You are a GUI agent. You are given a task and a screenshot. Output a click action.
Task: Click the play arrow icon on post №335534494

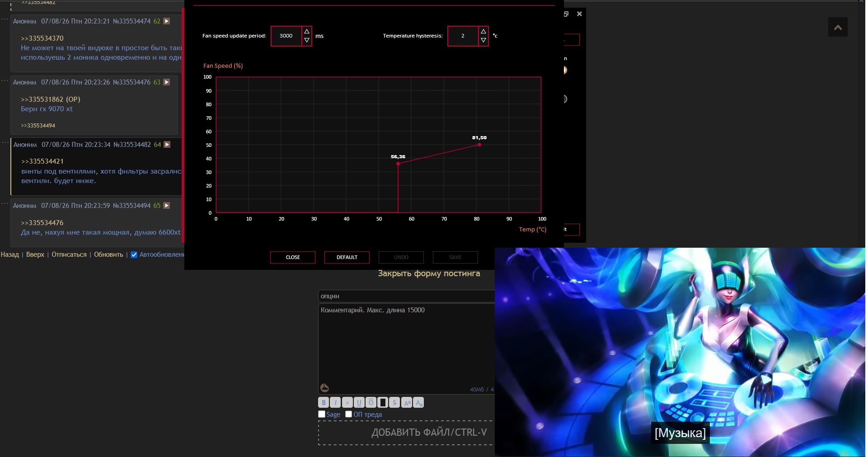tap(167, 206)
